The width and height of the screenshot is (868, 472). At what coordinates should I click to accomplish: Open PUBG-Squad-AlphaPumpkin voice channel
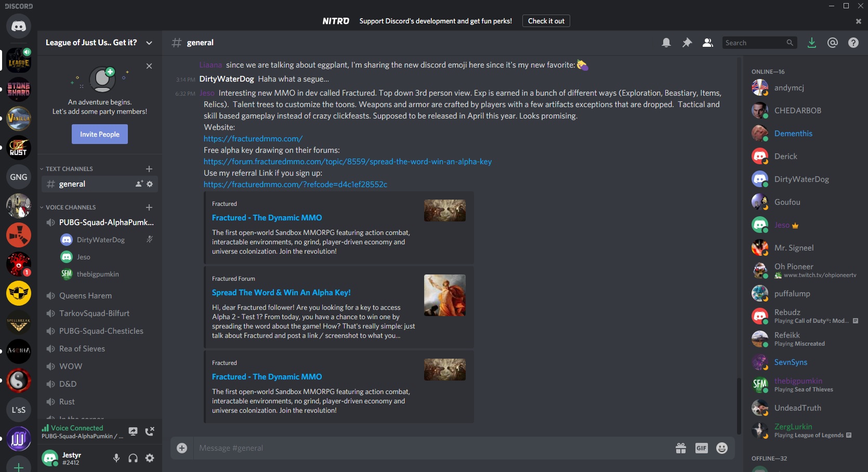[x=100, y=222]
